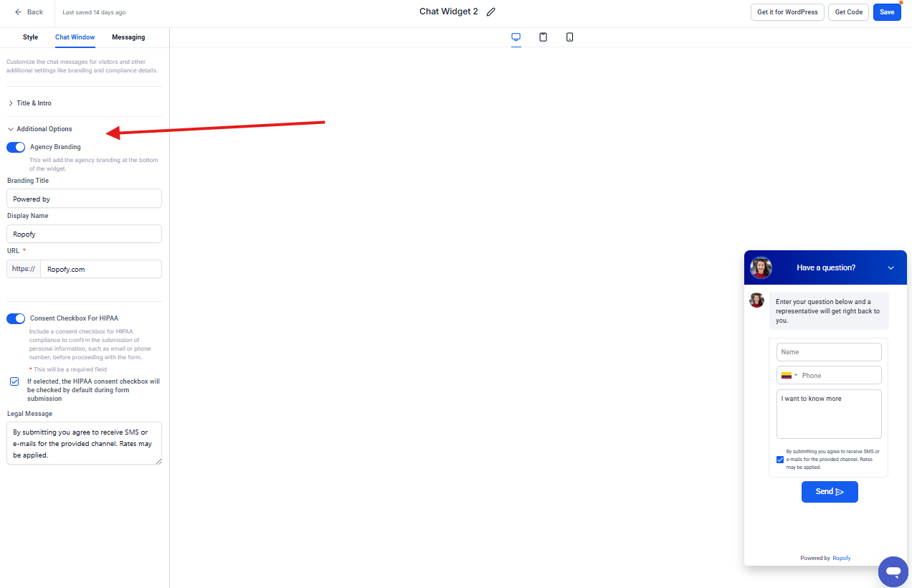Open the country flag phone code dropdown

tap(789, 376)
